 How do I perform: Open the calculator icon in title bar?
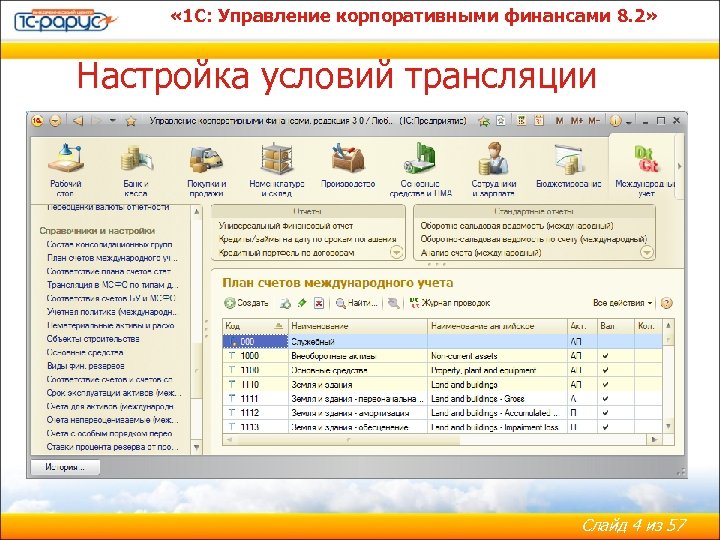pyautogui.click(x=521, y=121)
